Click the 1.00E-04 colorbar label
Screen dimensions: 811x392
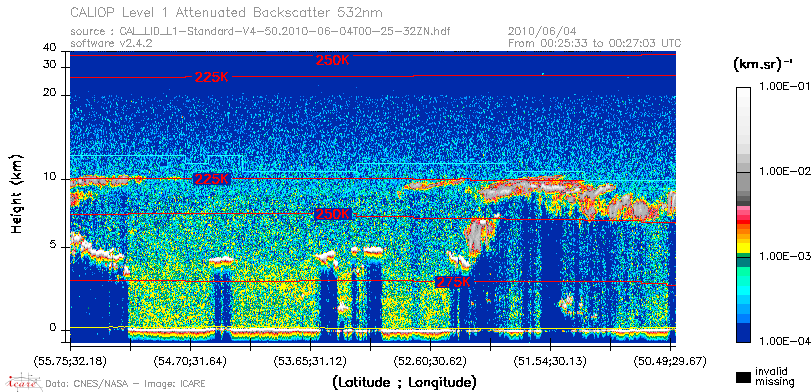pyautogui.click(x=783, y=342)
